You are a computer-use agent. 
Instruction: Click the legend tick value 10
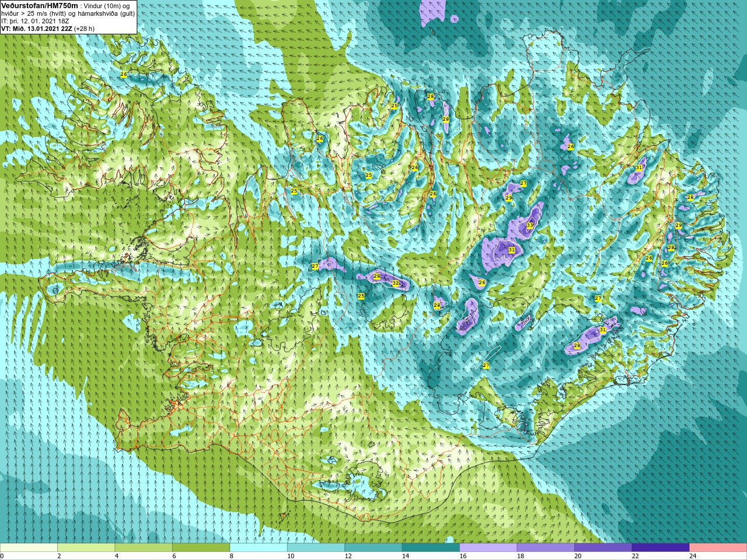click(x=290, y=556)
